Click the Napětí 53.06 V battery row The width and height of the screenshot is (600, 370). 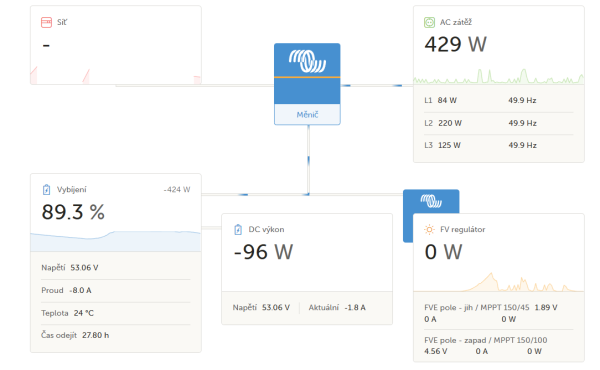116,268
